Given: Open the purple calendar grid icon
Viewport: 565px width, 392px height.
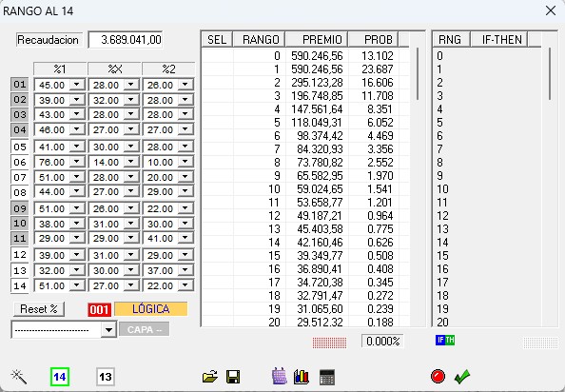Looking at the screenshot, I should pos(280,377).
